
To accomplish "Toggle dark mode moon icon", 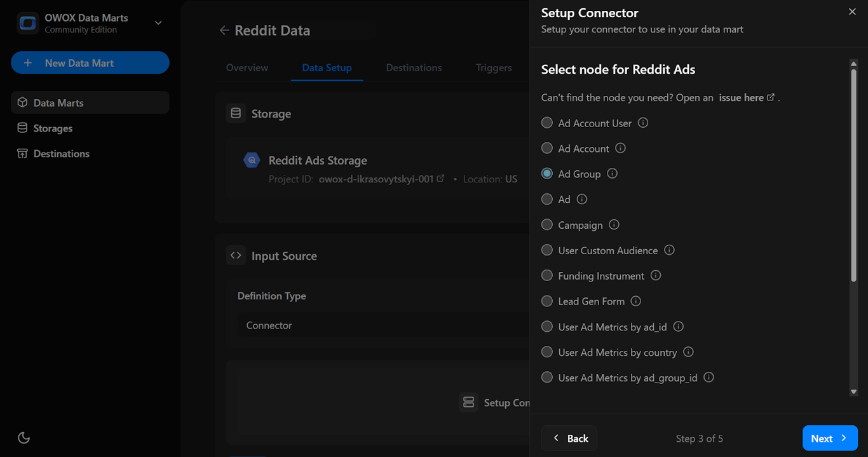I will [x=24, y=437].
